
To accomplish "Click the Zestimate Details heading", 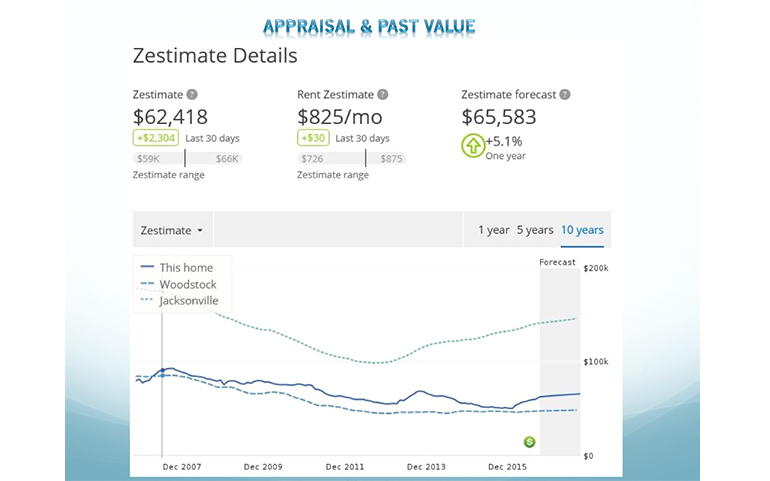I will pyautogui.click(x=215, y=56).
